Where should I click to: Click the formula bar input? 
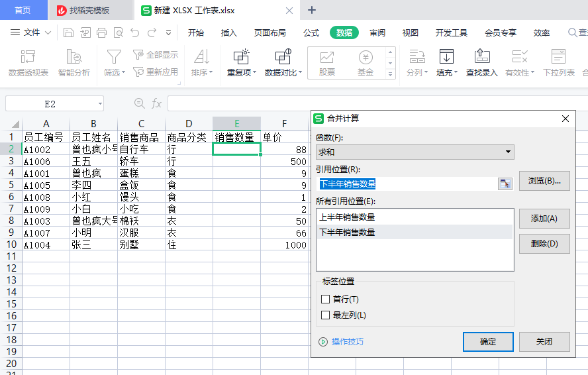(377, 103)
